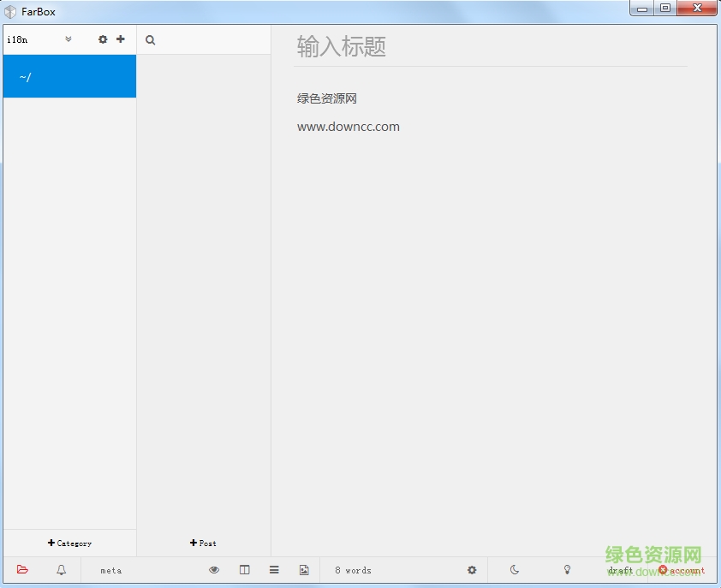
Task: Open the sidebar settings gear next to i18n
Action: [x=103, y=39]
